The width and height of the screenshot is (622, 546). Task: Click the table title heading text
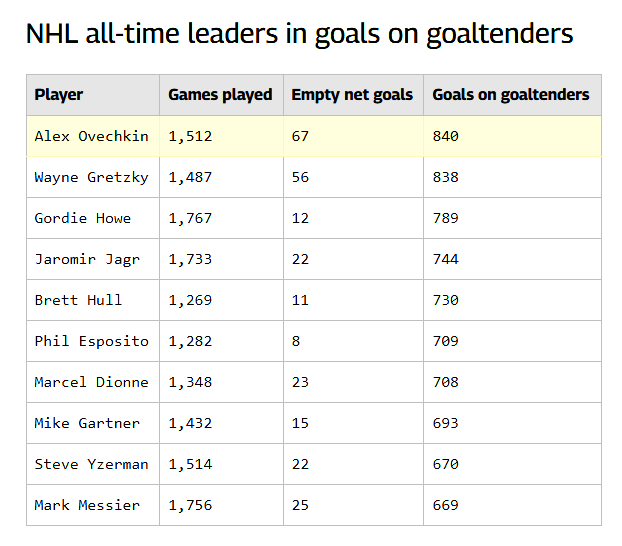tap(299, 34)
